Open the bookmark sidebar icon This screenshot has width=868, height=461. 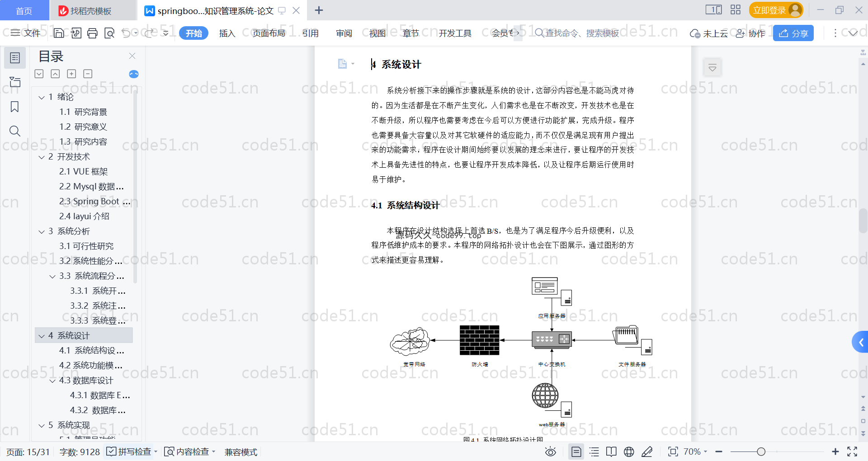click(15, 107)
